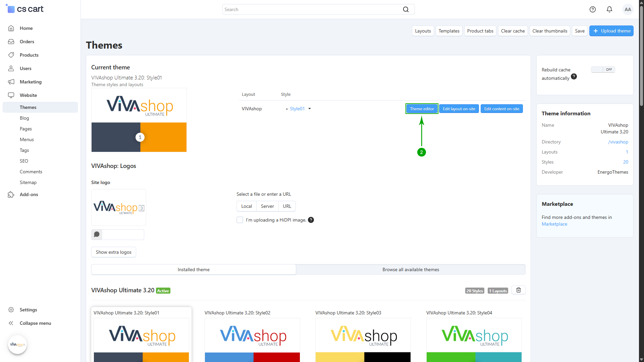This screenshot has width=644, height=362.
Task: Open the Blog submenu item
Action: pos(24,118)
